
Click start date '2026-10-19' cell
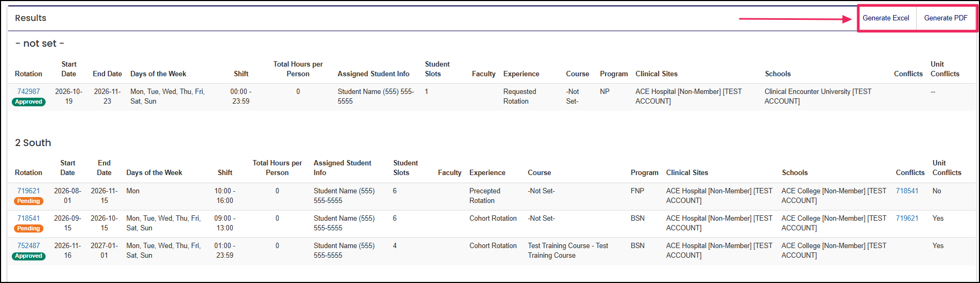coord(69,97)
